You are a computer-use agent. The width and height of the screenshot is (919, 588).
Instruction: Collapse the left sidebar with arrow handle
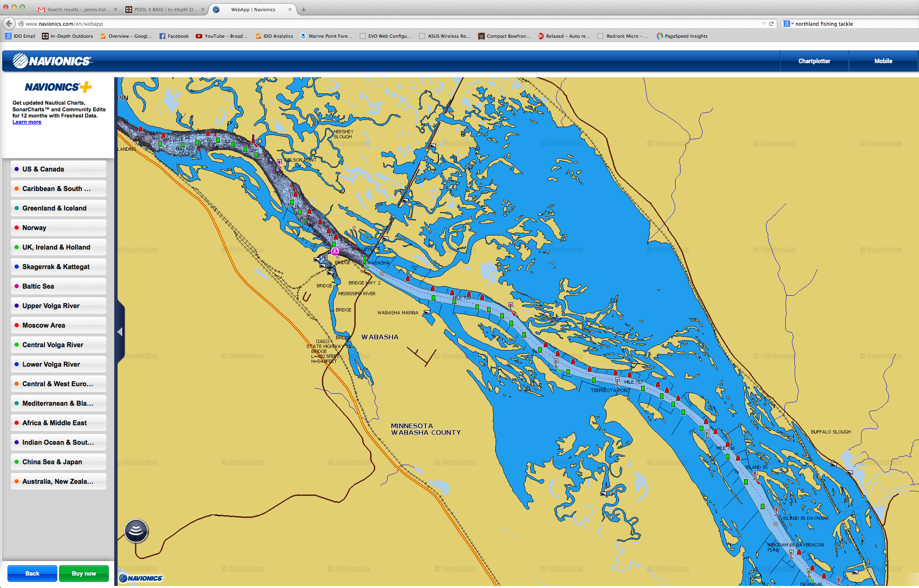[120, 332]
